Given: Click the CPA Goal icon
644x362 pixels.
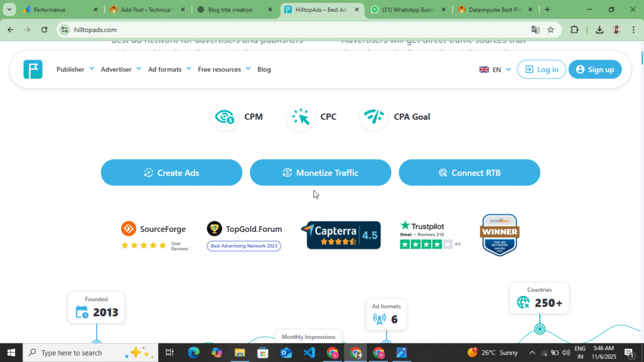Looking at the screenshot, I should click(374, 117).
